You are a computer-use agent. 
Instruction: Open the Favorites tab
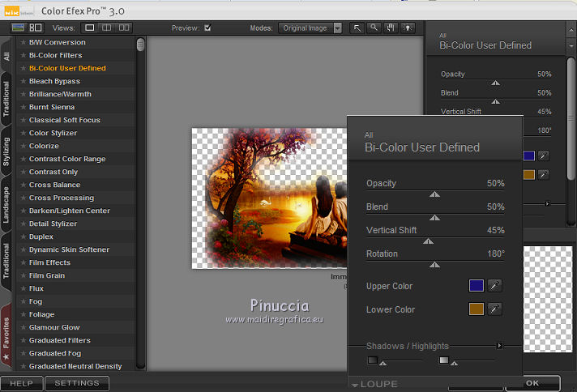pos(6,335)
